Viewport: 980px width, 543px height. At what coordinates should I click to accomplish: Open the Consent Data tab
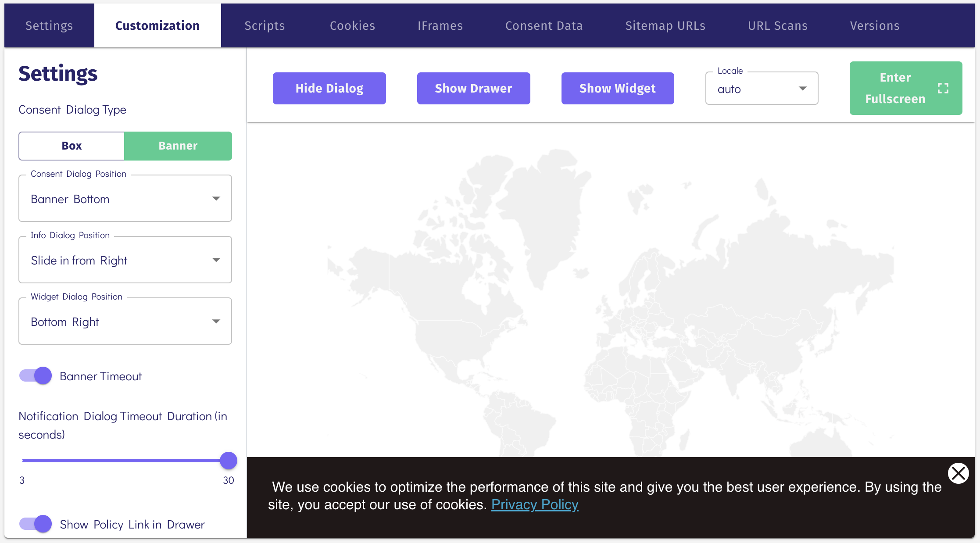point(544,26)
